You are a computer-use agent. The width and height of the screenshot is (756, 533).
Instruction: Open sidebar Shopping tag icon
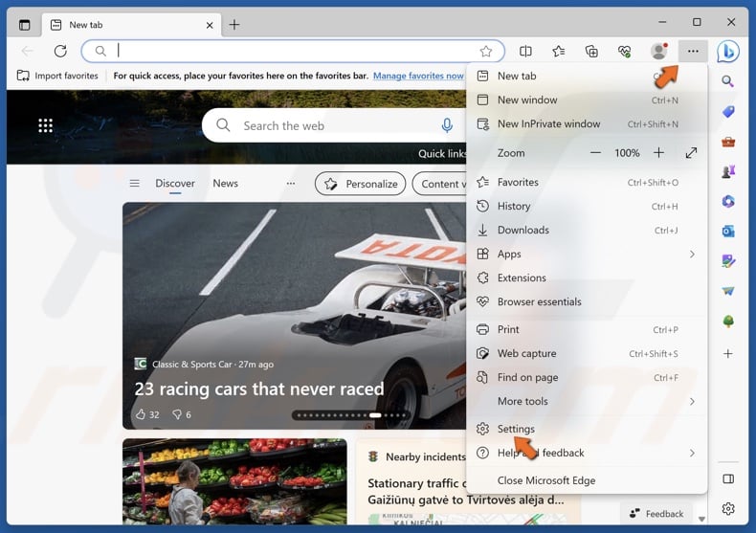(x=728, y=112)
